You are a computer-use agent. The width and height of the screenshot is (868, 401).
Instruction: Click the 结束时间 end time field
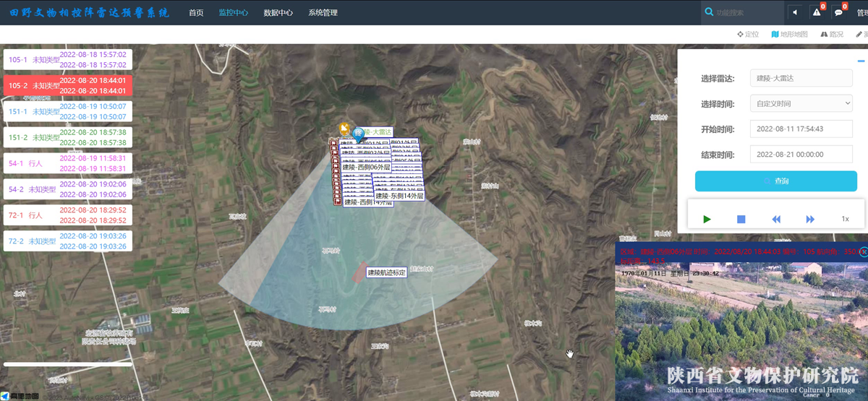point(801,155)
